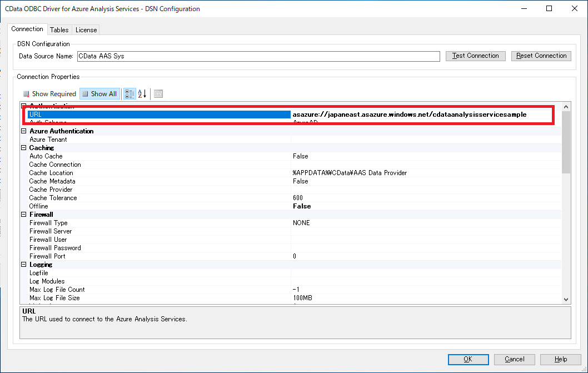Collapse the Caching category
This screenshot has height=373, width=588.
tap(24, 148)
